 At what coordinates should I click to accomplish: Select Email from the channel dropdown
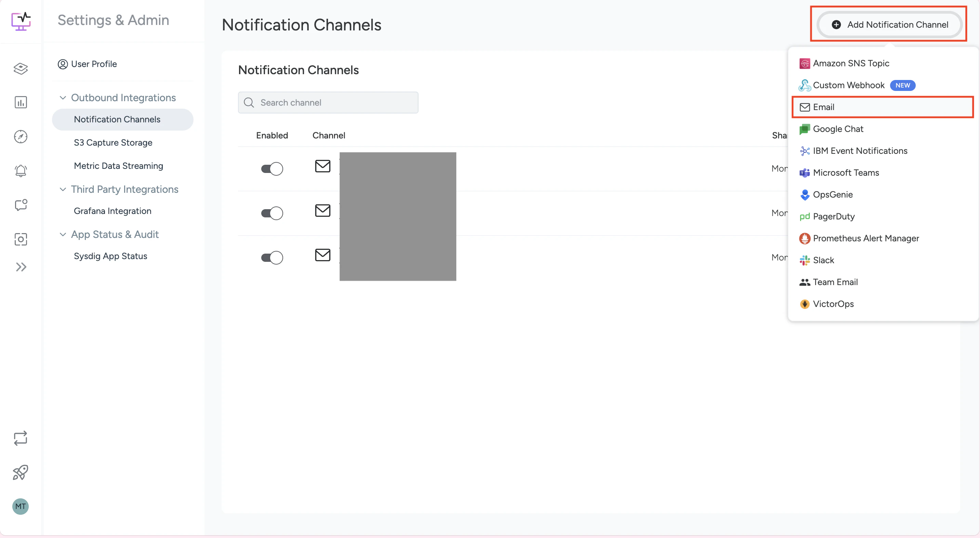pos(883,107)
